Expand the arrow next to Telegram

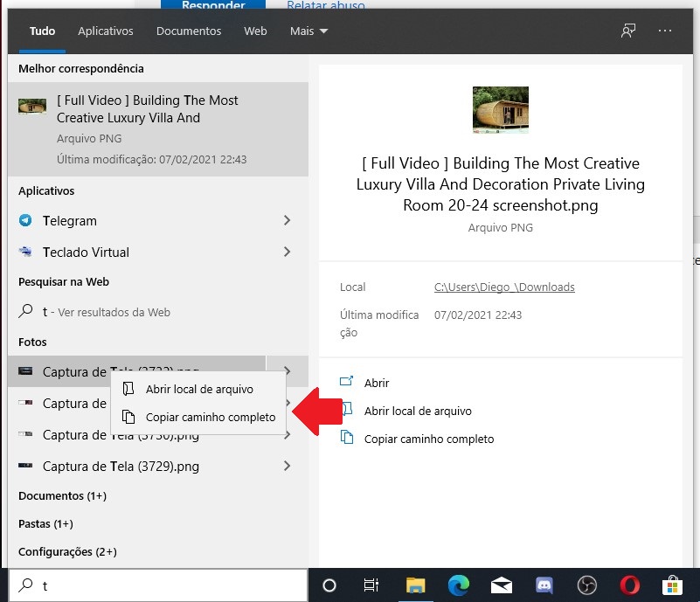(287, 221)
